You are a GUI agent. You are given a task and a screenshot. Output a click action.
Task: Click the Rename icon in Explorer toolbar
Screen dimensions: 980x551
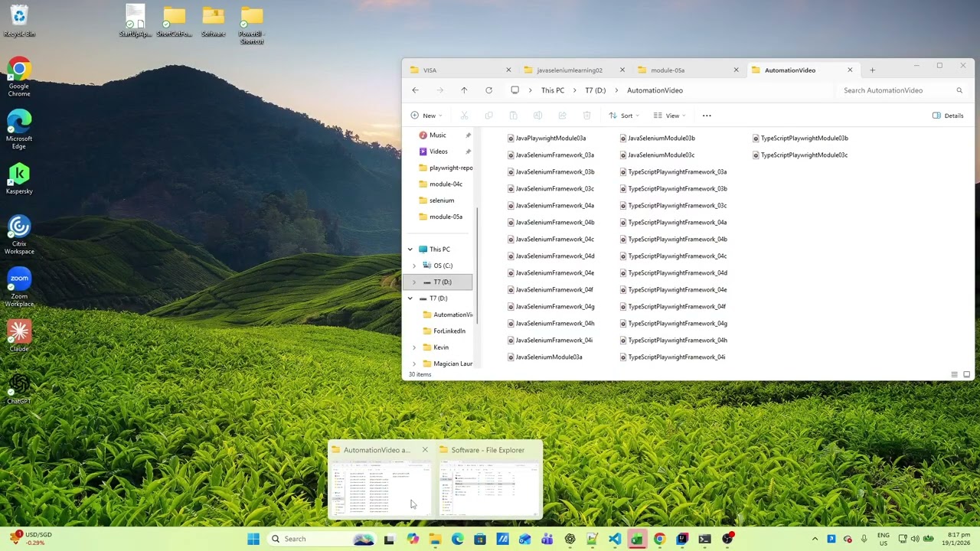pyautogui.click(x=537, y=116)
